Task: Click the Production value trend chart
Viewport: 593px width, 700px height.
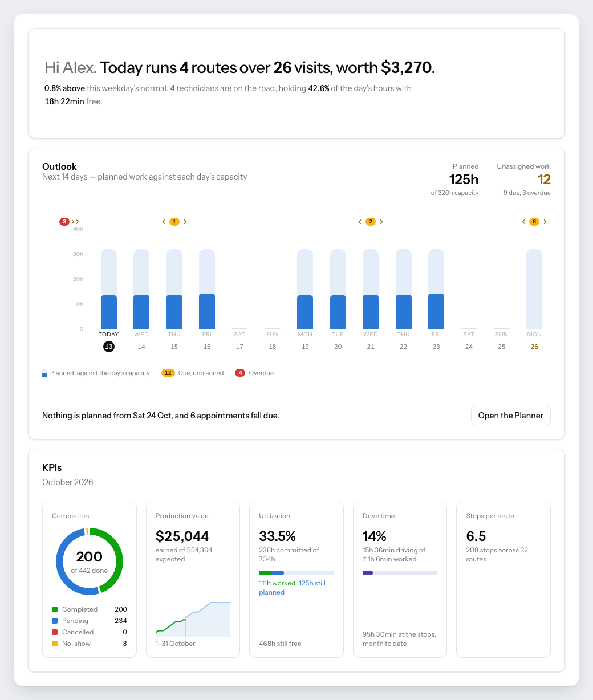Action: coord(193,619)
